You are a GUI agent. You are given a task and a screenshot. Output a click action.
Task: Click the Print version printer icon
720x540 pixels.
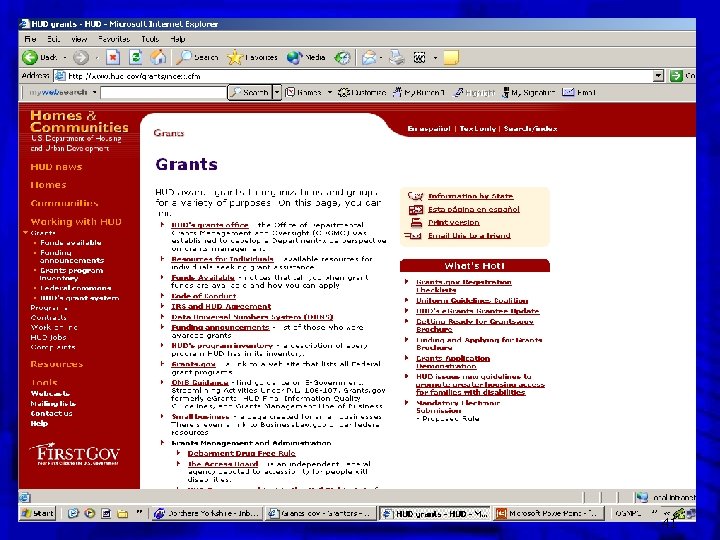click(x=416, y=222)
